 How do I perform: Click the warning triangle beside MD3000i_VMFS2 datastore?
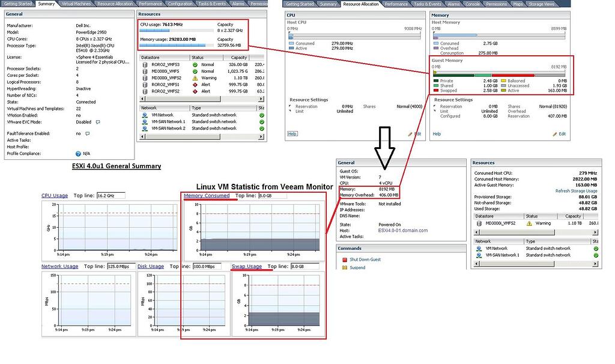pyautogui.click(x=195, y=77)
